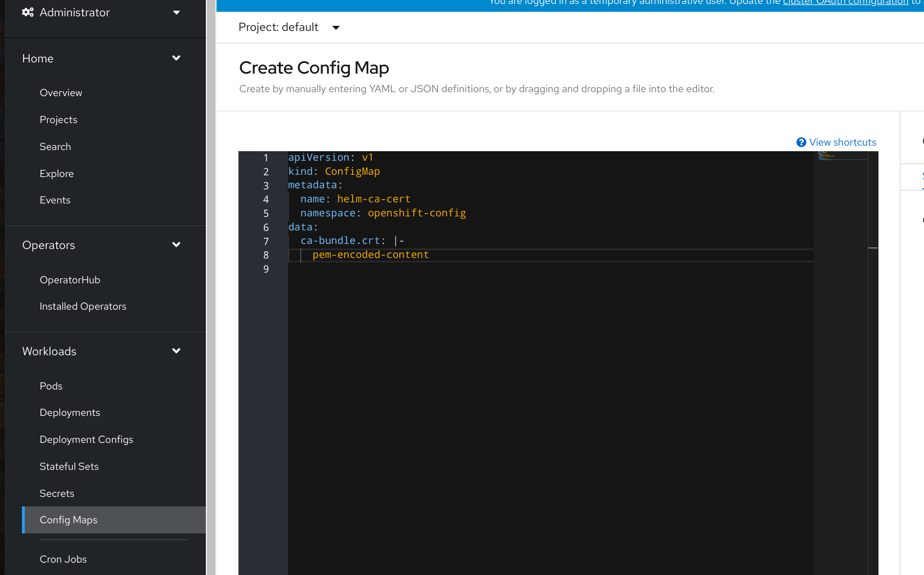924x575 pixels.
Task: Click the blue help icon near View shortcuts
Action: (801, 142)
